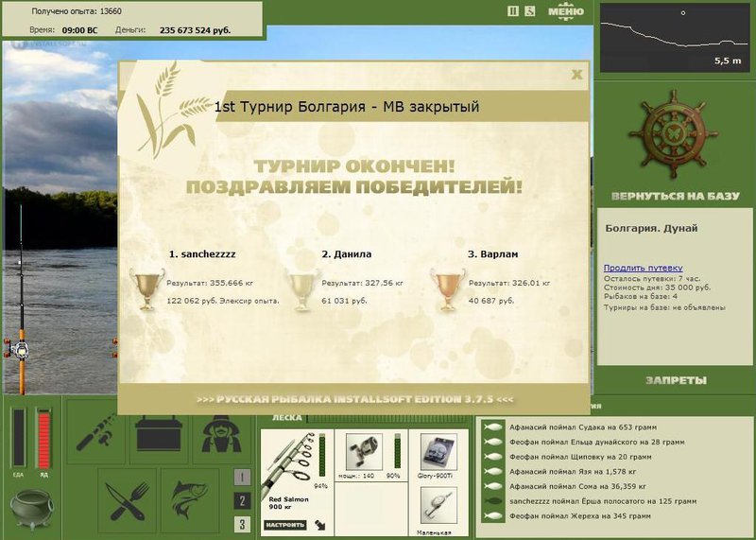Image resolution: width=756 pixels, height=540 pixels.
Task: Click Турниры на базе: не объявлены text
Action: click(x=664, y=307)
